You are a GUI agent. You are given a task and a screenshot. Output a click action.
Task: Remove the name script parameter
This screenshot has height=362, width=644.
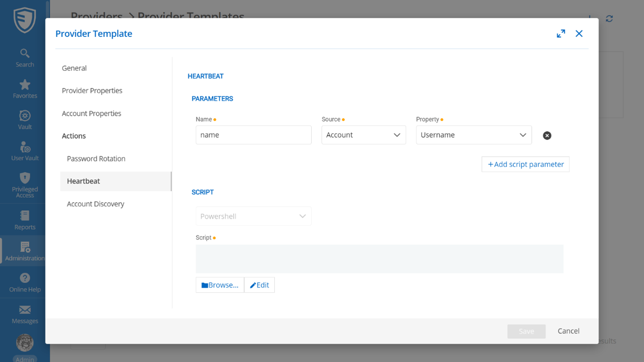tap(547, 135)
